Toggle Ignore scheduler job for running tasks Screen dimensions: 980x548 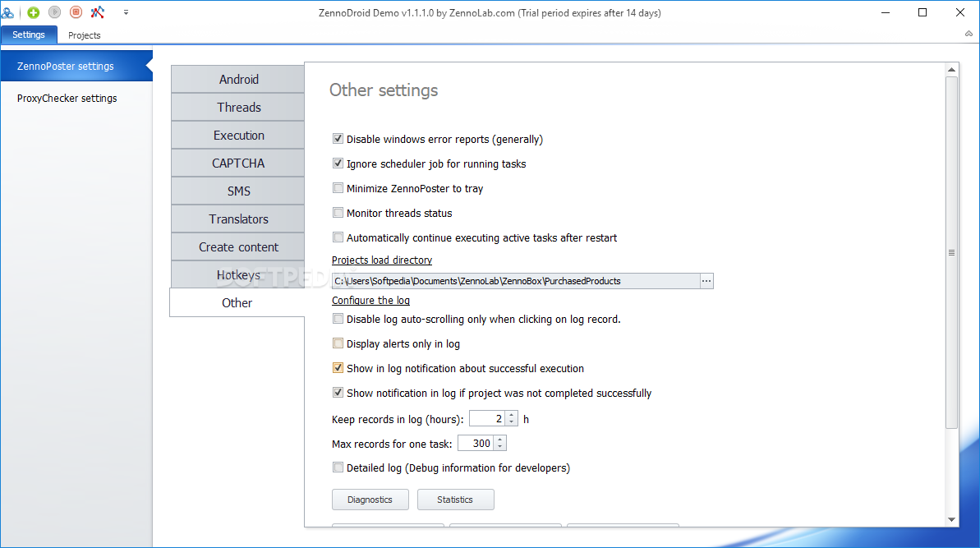[x=338, y=163]
